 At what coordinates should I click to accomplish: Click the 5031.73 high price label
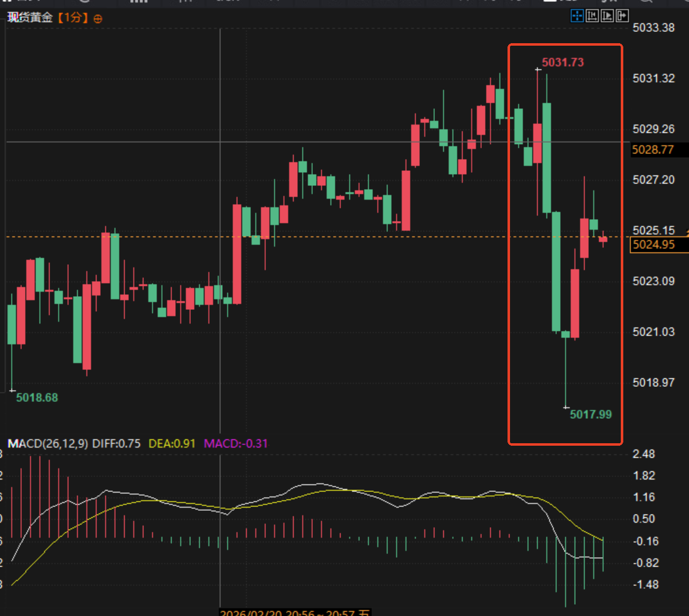pos(563,63)
